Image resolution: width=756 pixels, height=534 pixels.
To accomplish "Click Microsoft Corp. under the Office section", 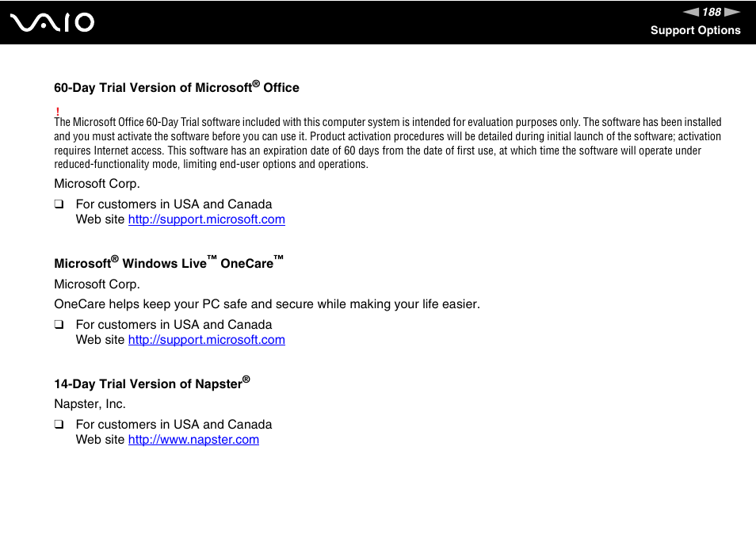I will [97, 184].
